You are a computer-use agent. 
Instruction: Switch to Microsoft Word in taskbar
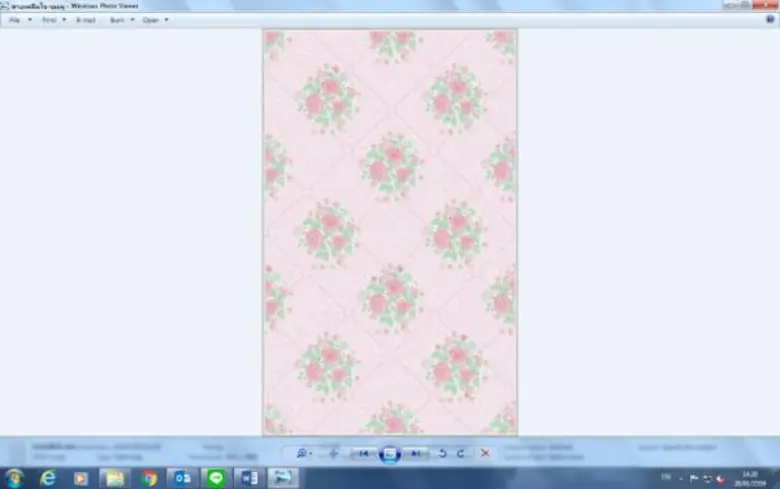249,478
